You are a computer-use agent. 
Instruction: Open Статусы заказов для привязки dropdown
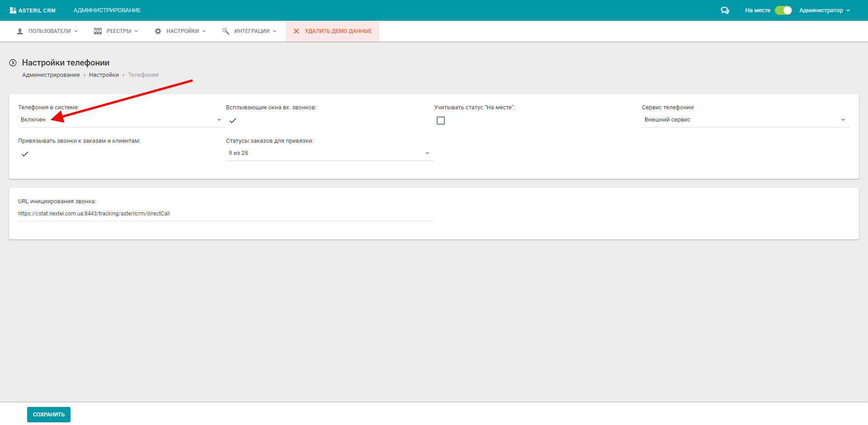(x=329, y=153)
